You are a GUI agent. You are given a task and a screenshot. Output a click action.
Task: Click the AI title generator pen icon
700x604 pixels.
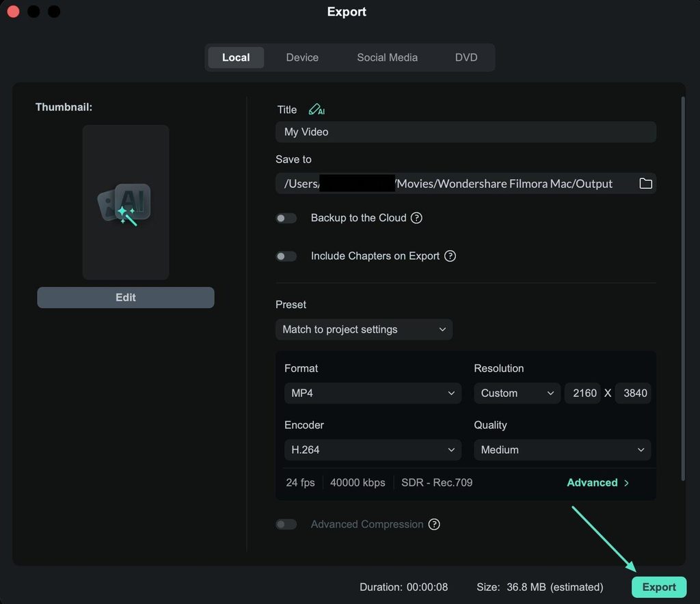pos(317,109)
